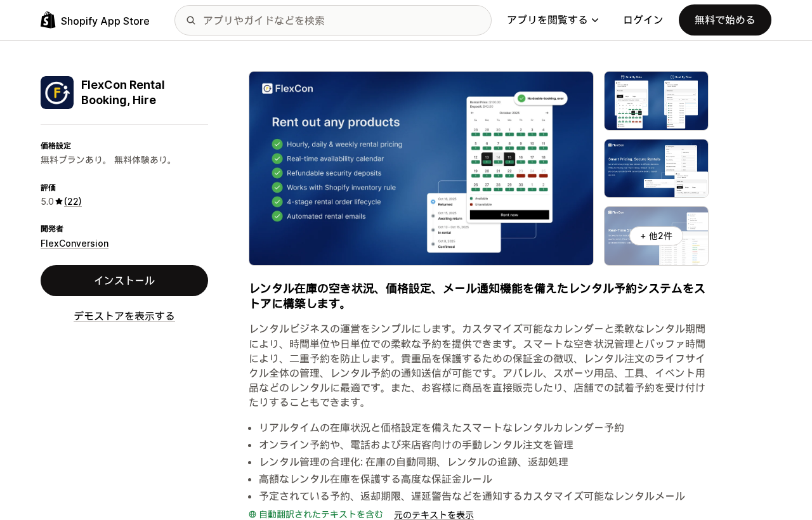Open the Shopify App Store home link

(x=95, y=20)
